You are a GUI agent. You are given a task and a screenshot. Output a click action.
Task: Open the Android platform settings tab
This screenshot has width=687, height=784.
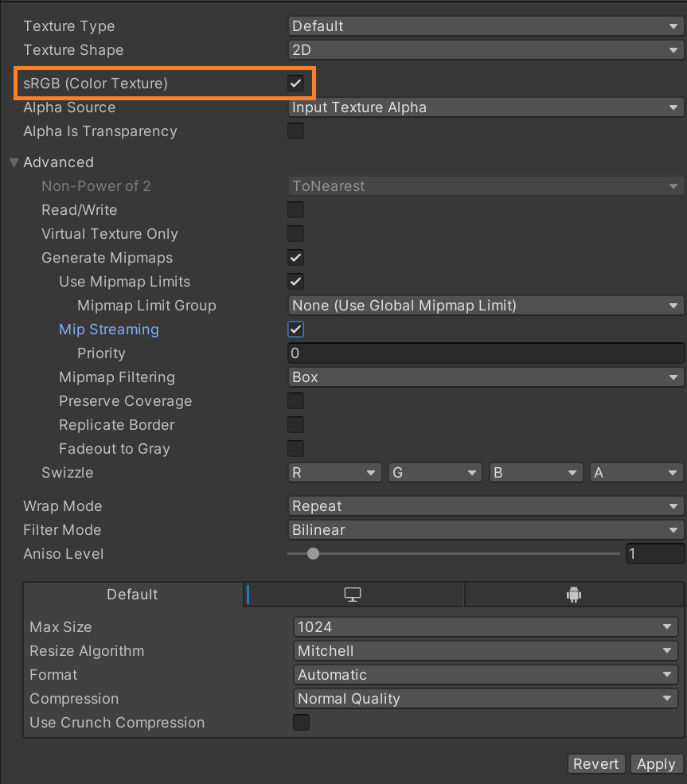pyautogui.click(x=573, y=595)
